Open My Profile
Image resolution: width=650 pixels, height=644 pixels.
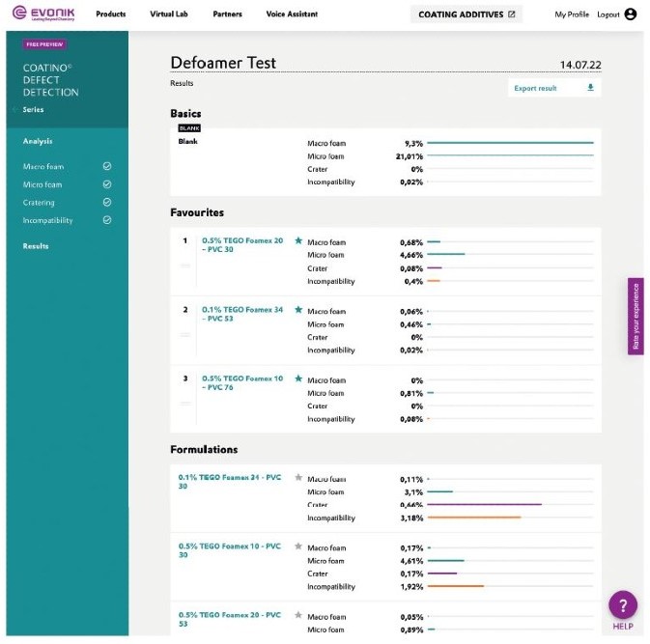point(572,14)
